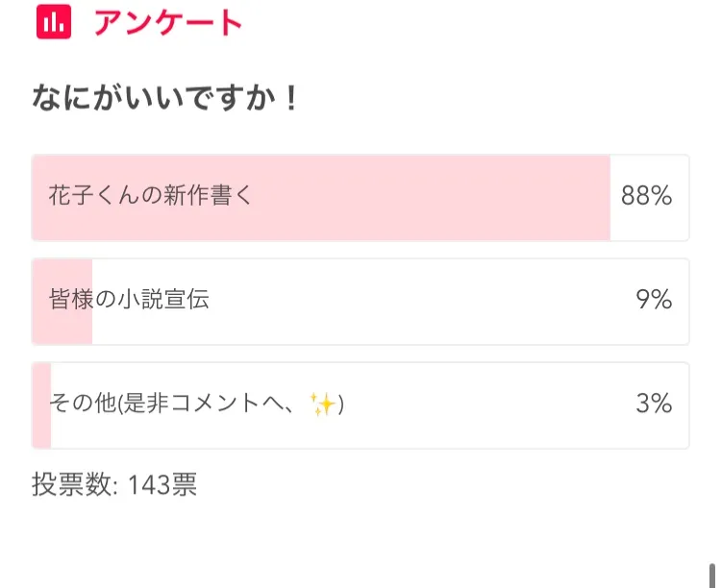Viewport: 721px width, 588px height.
Task: Click the unfilled white area of その他 bar
Action: 481,404
